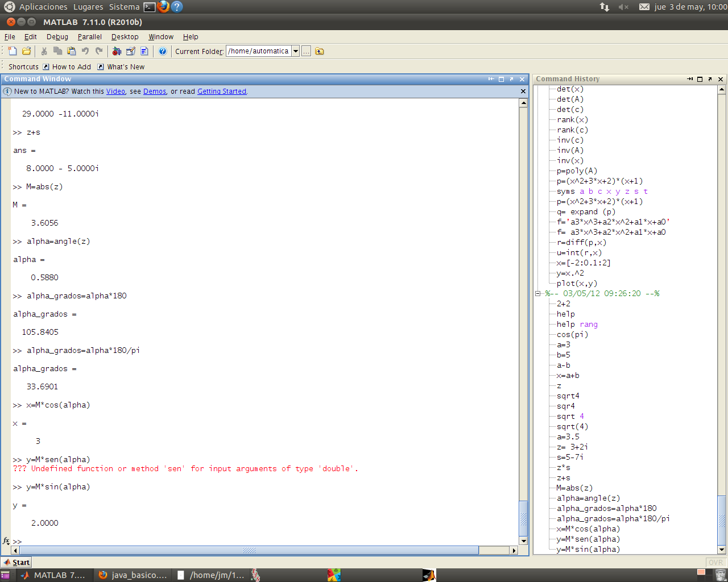Open Simulink from the toolbar icon
Image resolution: width=728 pixels, height=582 pixels.
pyautogui.click(x=118, y=51)
